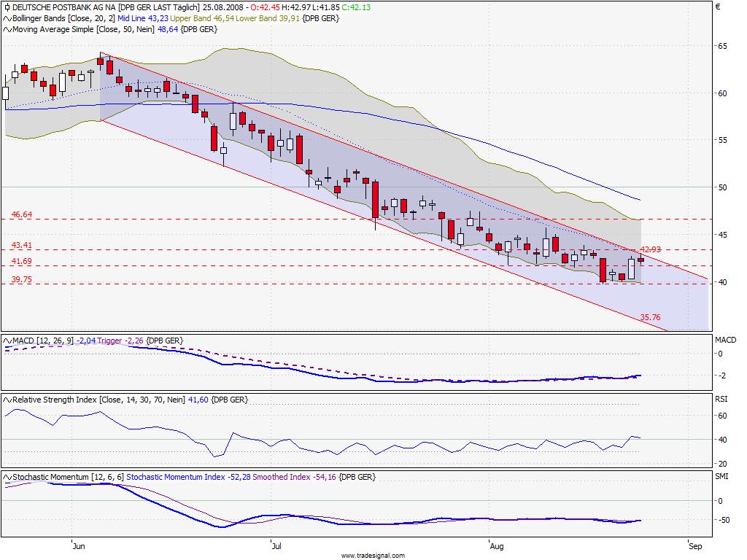Screen dimensions: 747x560
Task: Click the Bollinger Bands [Close, 20, 2] label
Action: click(63, 18)
